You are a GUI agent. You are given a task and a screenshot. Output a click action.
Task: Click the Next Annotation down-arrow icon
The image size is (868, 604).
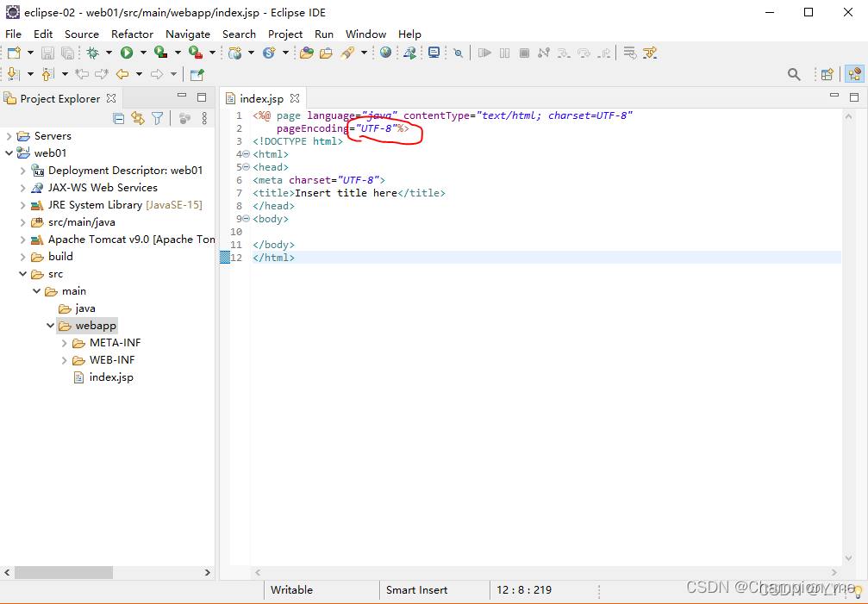(14, 74)
